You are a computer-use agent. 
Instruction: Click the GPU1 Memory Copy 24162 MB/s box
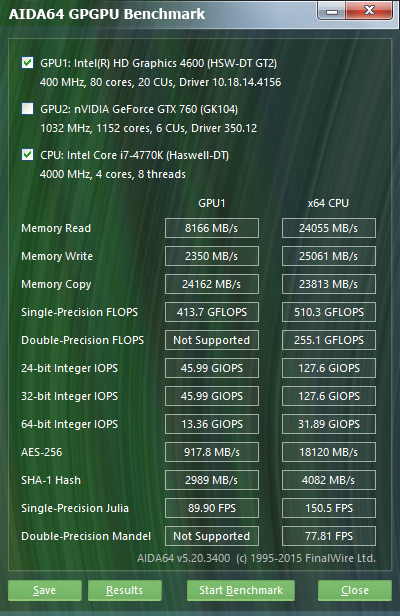click(212, 284)
